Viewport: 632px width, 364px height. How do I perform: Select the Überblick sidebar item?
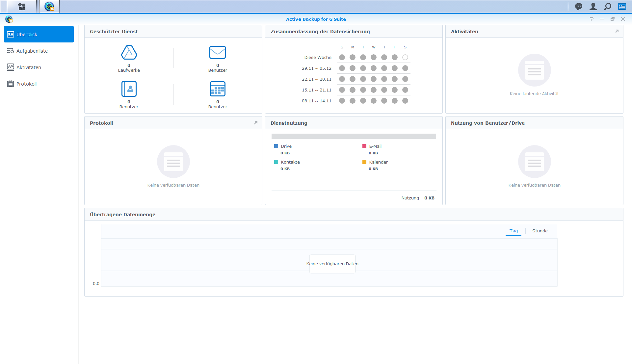pyautogui.click(x=39, y=34)
